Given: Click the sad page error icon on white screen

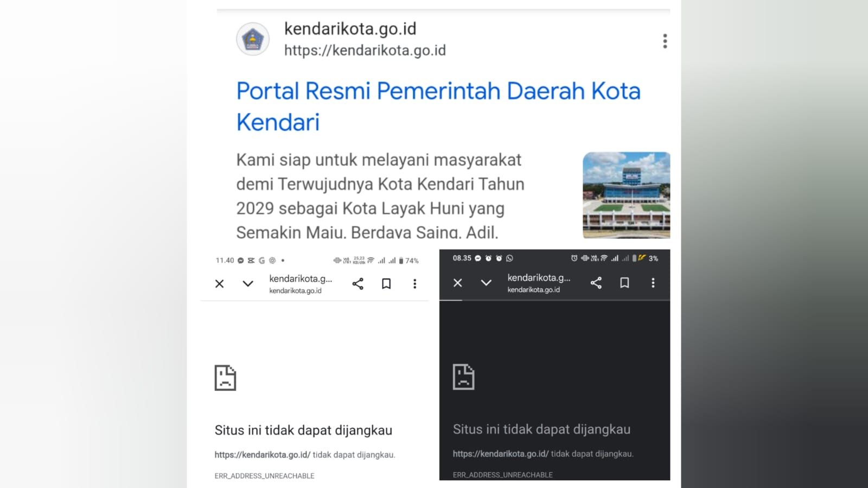Looking at the screenshot, I should [x=225, y=378].
